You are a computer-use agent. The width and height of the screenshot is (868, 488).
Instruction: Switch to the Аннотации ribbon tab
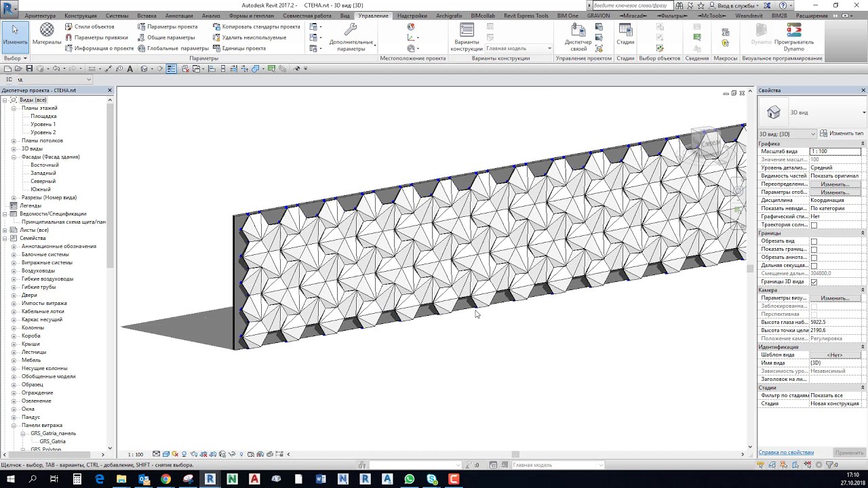pyautogui.click(x=179, y=16)
